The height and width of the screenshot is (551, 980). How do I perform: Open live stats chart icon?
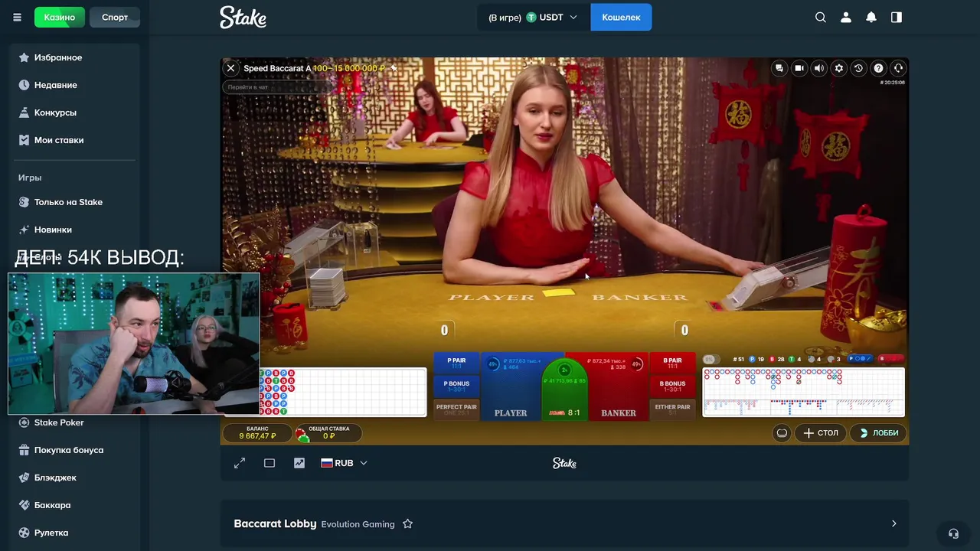[x=299, y=463]
